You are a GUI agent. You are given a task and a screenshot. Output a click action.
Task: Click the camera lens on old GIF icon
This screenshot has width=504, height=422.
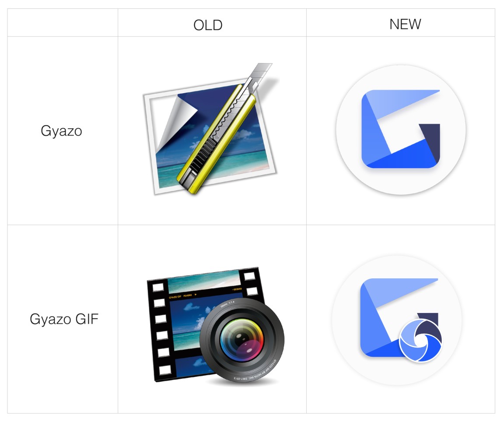242,340
